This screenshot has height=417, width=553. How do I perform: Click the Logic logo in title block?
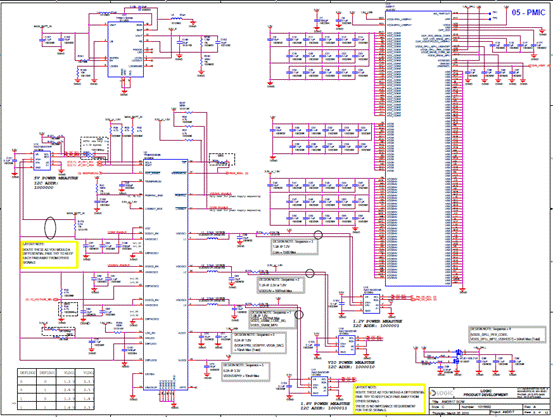(442, 393)
